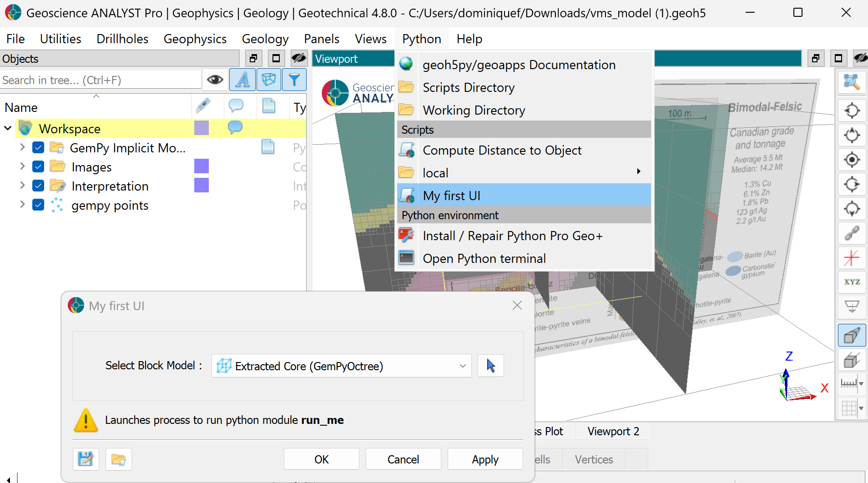Viewport: 868px width, 483px height.
Task: Uncheck the gempy points checkbox
Action: (38, 205)
